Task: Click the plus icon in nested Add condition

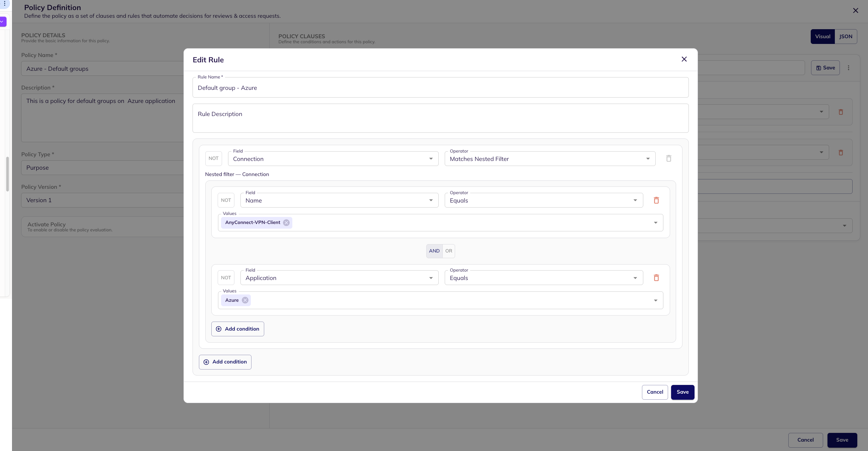Action: (219, 329)
